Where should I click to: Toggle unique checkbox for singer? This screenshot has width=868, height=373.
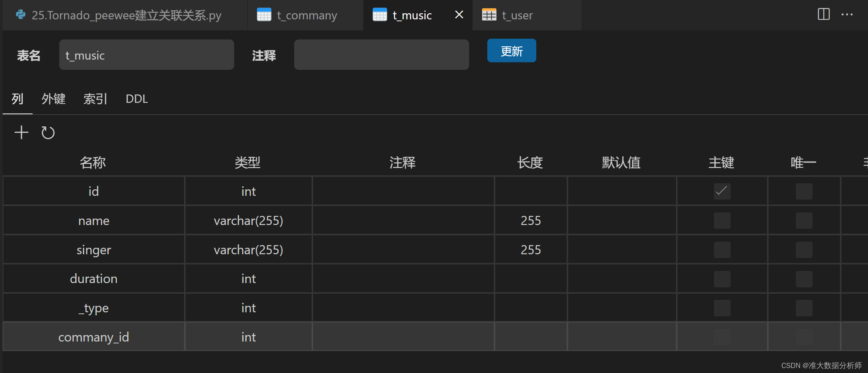(x=804, y=250)
